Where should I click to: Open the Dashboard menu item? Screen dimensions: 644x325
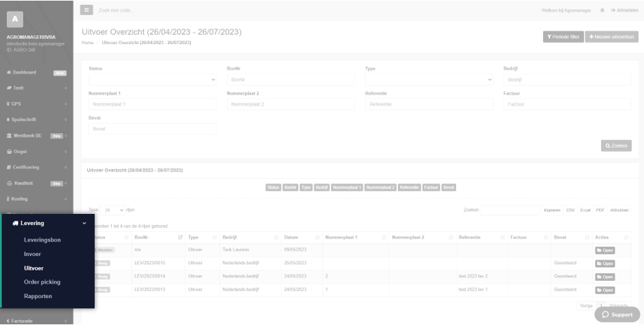24,72
